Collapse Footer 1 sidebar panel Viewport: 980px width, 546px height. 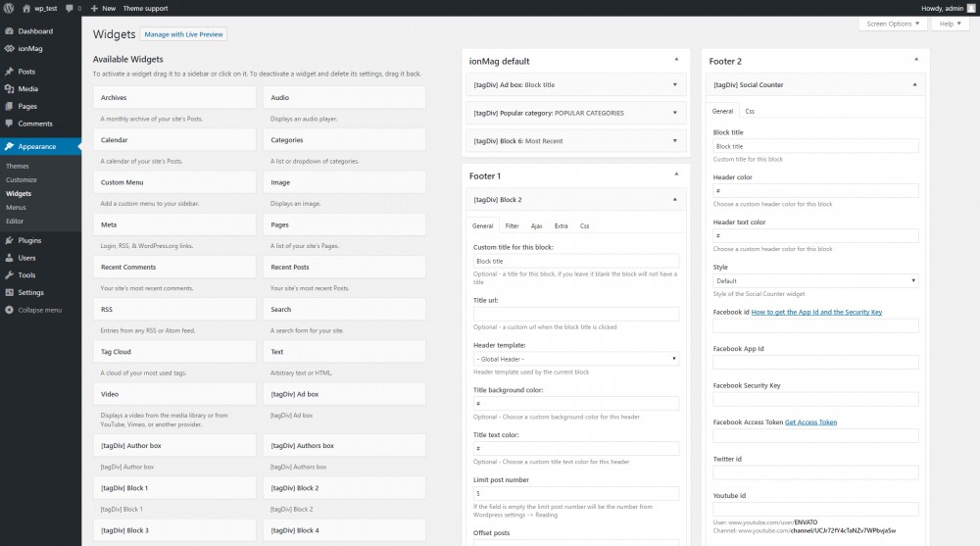point(676,174)
